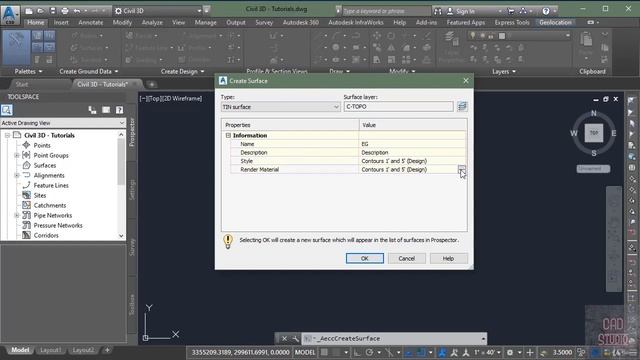Click the new drawing tab plus button
This screenshot has width=640, height=360.
point(152,84)
